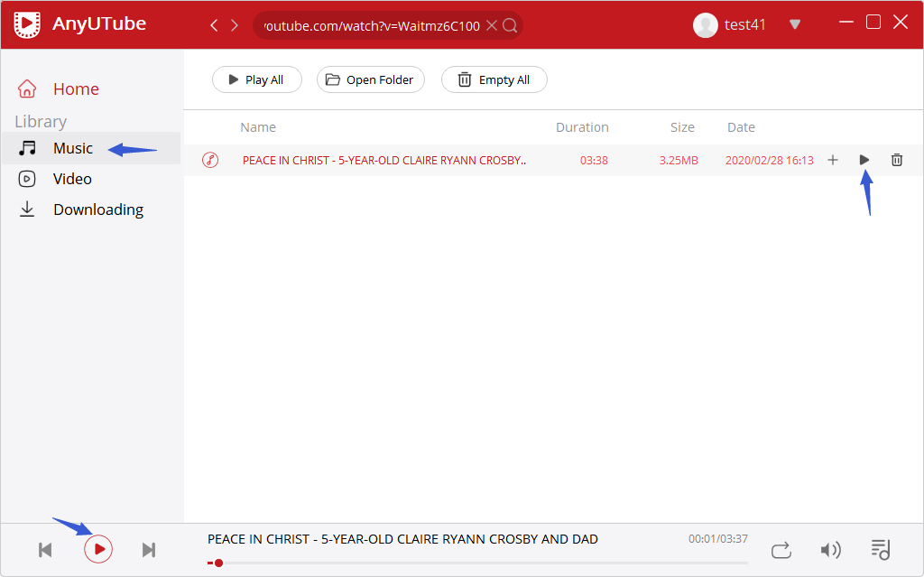924x577 pixels.
Task: Click the music note icon of PEACE IN CHRIST row
Action: tap(210, 160)
